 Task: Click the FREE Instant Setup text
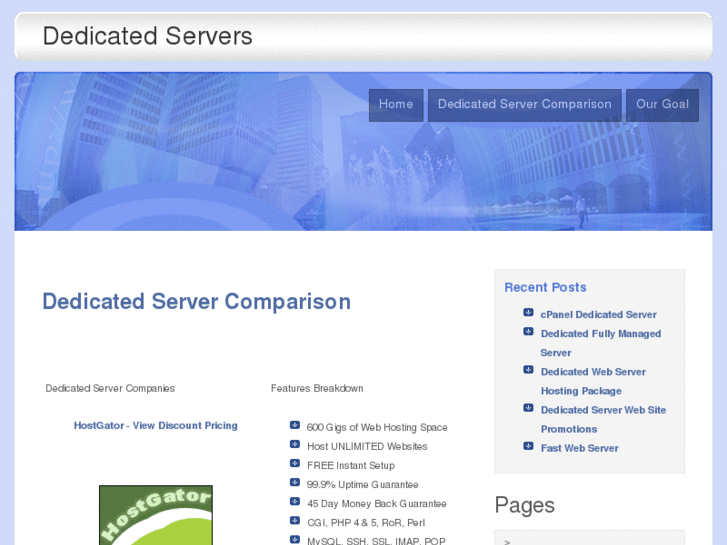coord(351,465)
